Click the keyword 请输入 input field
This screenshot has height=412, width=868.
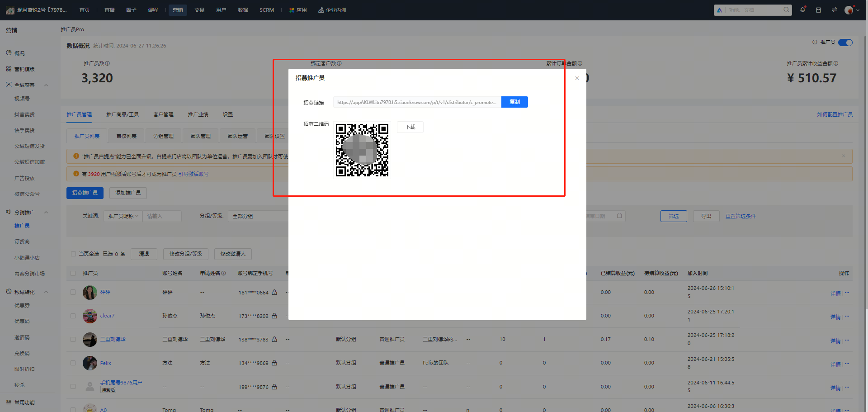[x=162, y=216]
